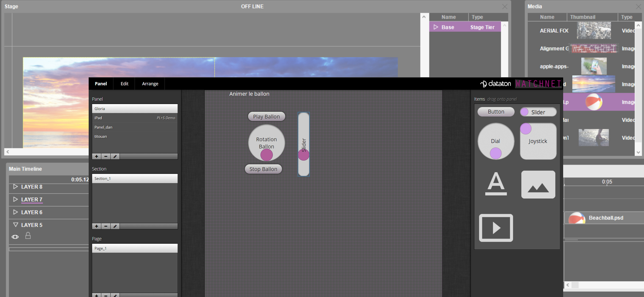Viewport: 644px width, 297px height.
Task: Collapse LAYER 5 in Main Timeline
Action: pos(15,225)
